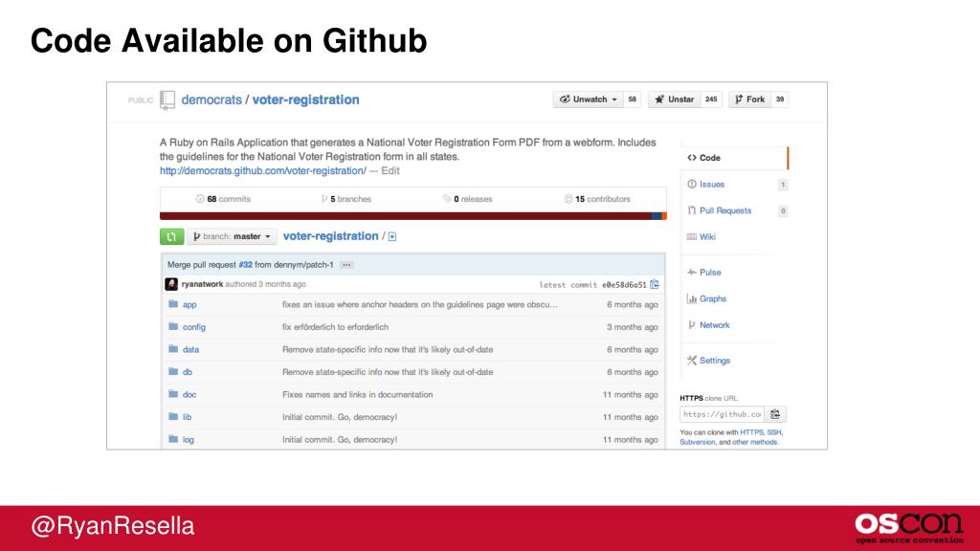Fork the voter-registration repository
980x551 pixels.
coord(749,99)
